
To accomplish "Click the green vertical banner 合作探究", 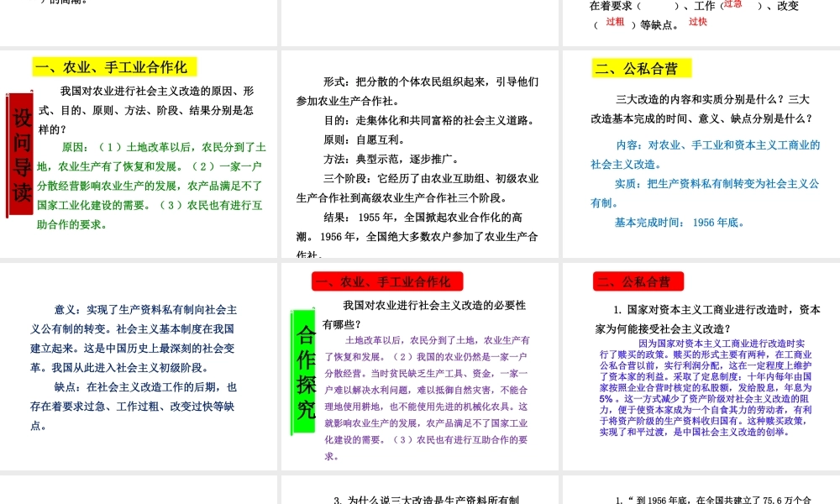I will tap(304, 372).
